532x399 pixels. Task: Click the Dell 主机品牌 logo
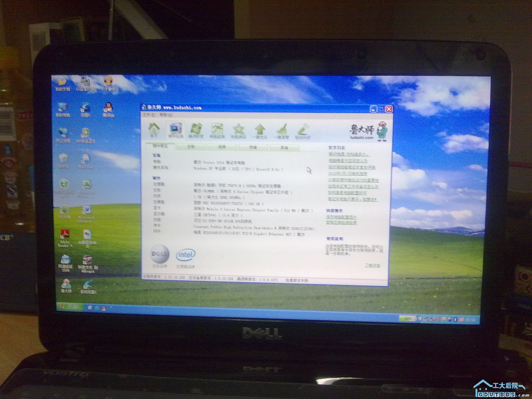click(159, 256)
